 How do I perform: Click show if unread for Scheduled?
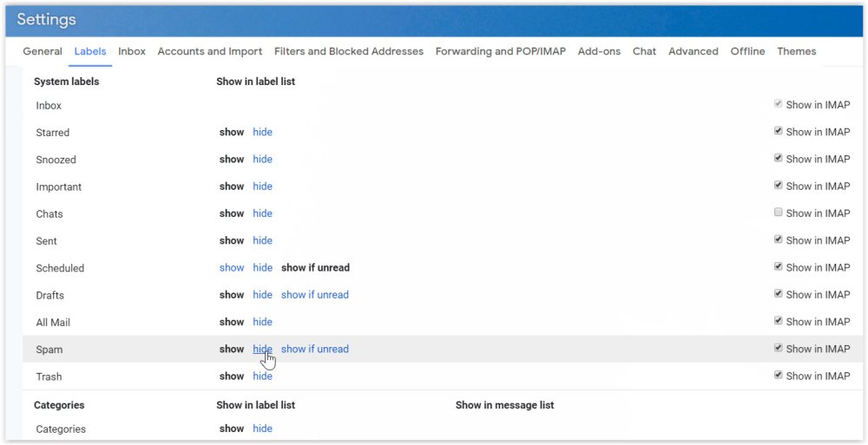coord(316,268)
